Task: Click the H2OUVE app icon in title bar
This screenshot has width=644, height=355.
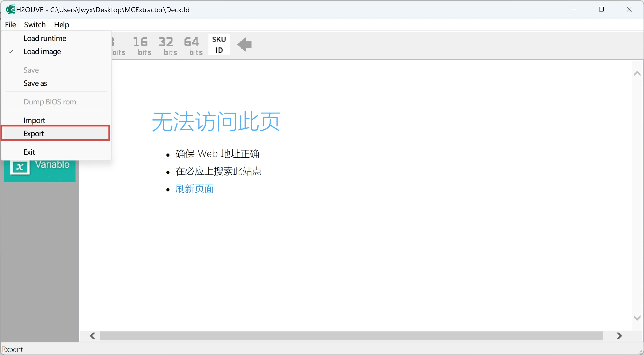Action: (10, 10)
